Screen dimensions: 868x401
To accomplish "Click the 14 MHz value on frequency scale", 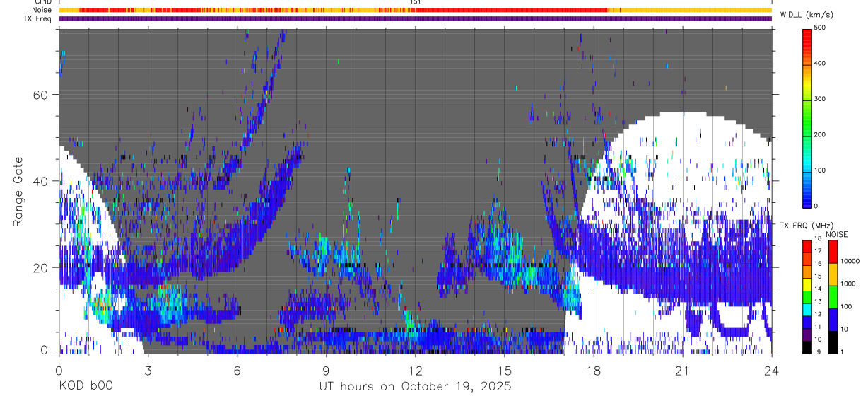I will pyautogui.click(x=818, y=291).
